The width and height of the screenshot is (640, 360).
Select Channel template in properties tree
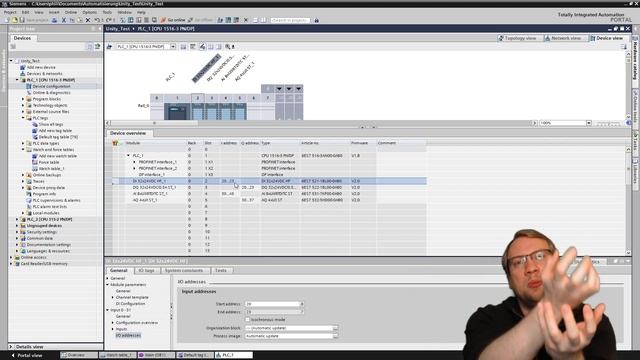[x=132, y=298]
